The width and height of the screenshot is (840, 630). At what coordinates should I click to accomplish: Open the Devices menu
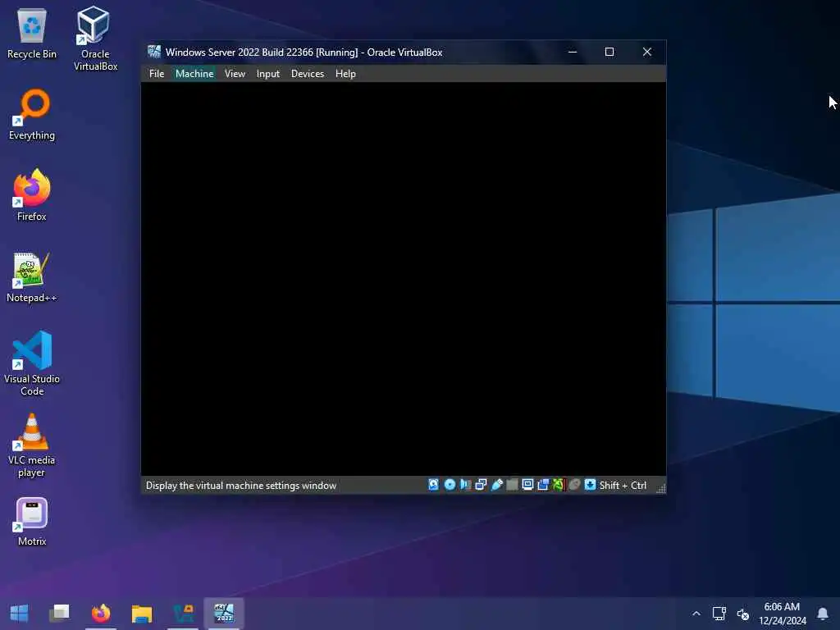click(308, 73)
